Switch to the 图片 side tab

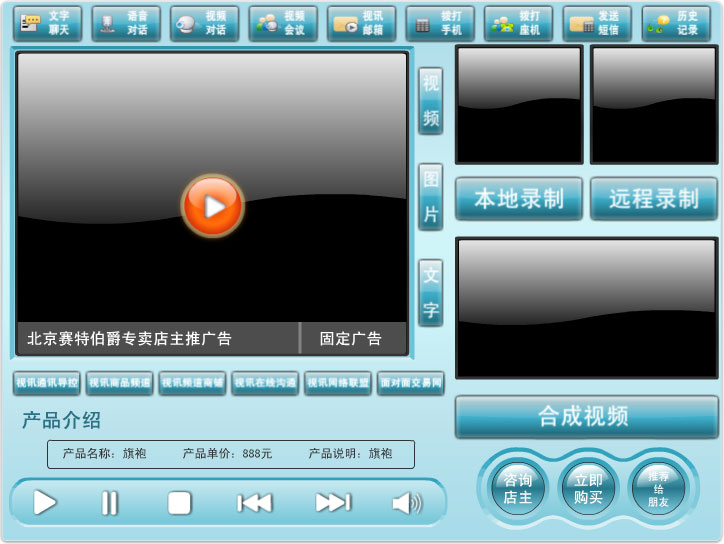click(x=430, y=197)
